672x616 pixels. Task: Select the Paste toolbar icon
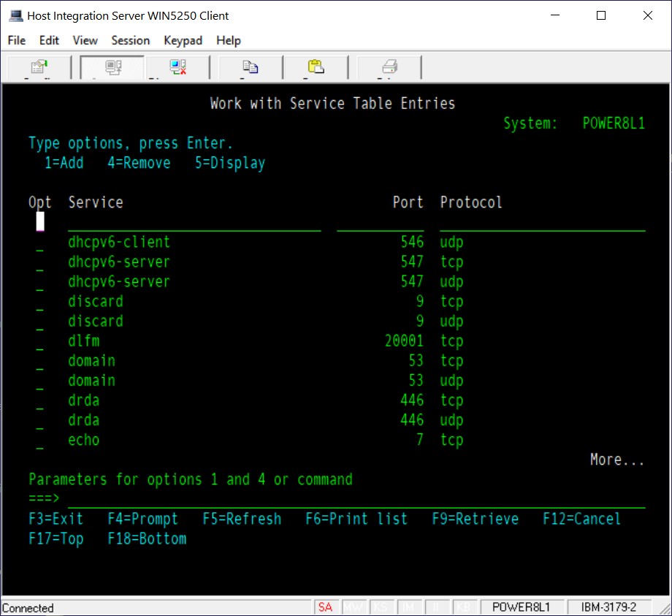coord(316,66)
